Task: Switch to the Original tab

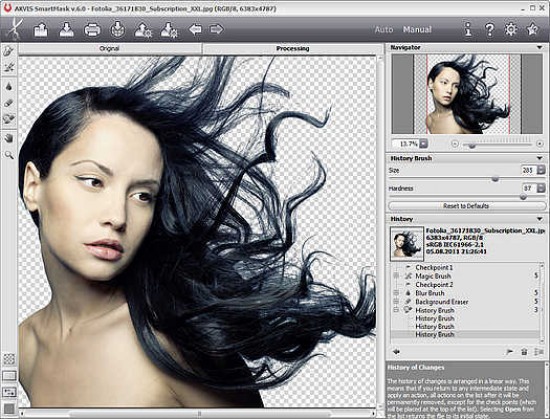Action: (x=110, y=48)
